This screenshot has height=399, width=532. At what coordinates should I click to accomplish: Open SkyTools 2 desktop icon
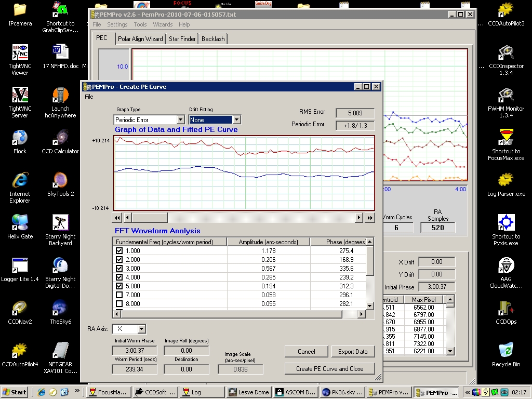click(60, 184)
